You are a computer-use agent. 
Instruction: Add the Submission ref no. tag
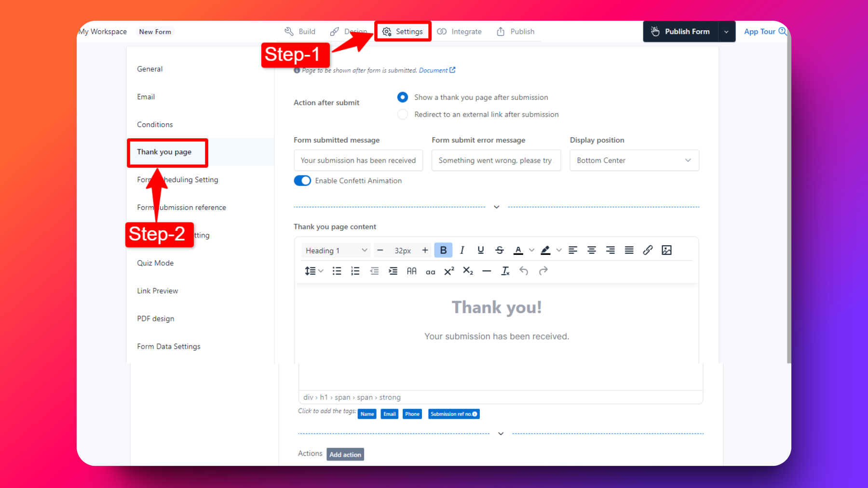pyautogui.click(x=454, y=414)
